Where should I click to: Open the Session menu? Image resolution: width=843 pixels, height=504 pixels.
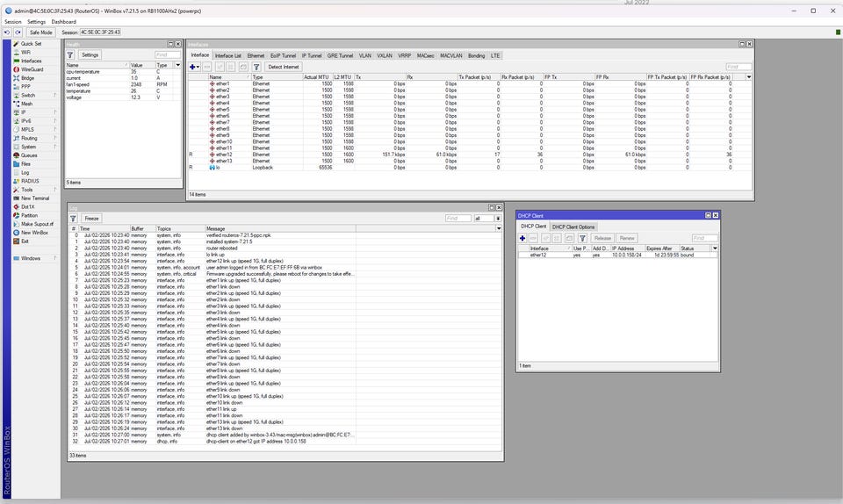[13, 22]
